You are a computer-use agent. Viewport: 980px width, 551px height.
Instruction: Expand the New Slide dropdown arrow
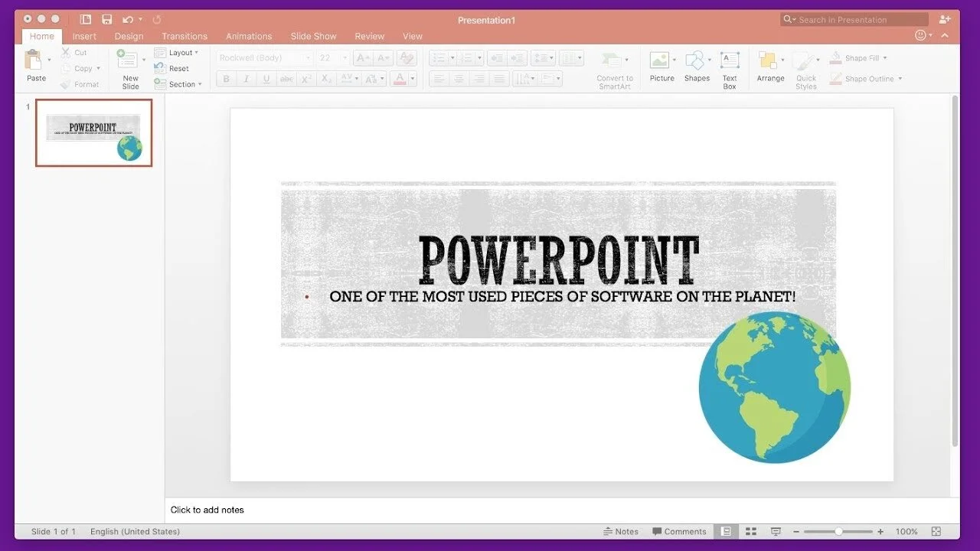click(x=143, y=60)
